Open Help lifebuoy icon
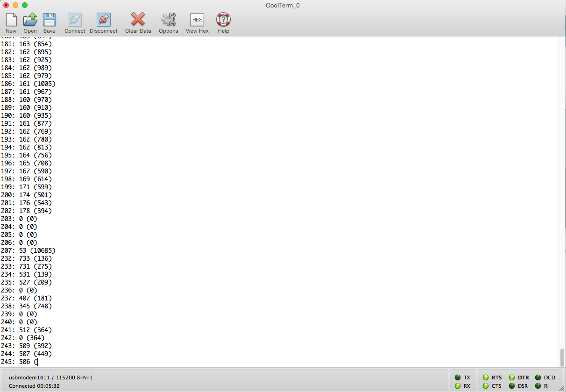Image resolution: width=566 pixels, height=392 pixels. [223, 20]
